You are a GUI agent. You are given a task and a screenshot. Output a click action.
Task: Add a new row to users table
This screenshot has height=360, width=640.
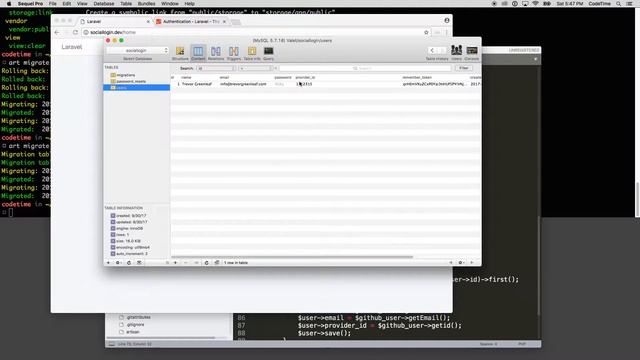tap(176, 263)
